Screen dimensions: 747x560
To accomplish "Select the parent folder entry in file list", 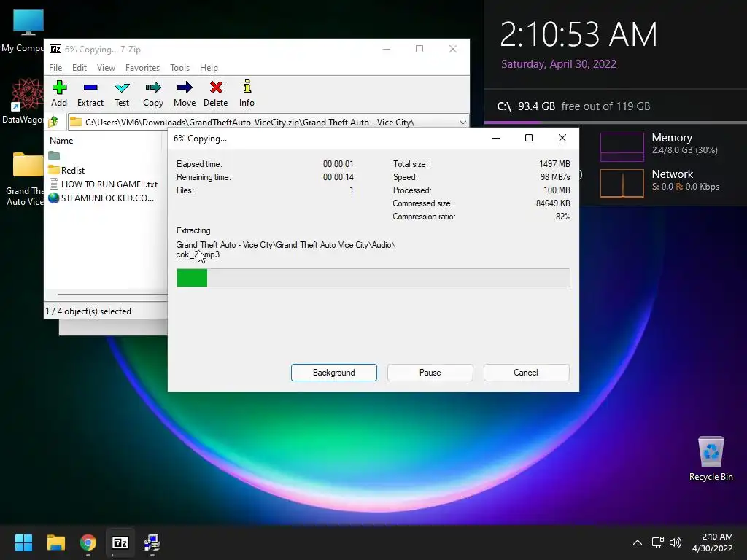I will pyautogui.click(x=54, y=156).
